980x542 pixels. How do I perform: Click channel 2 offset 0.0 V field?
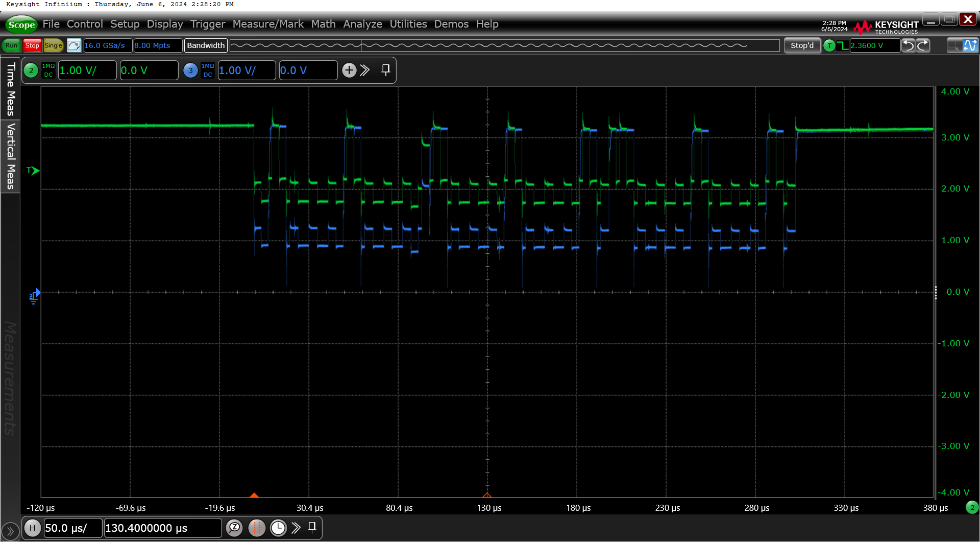[x=149, y=70]
